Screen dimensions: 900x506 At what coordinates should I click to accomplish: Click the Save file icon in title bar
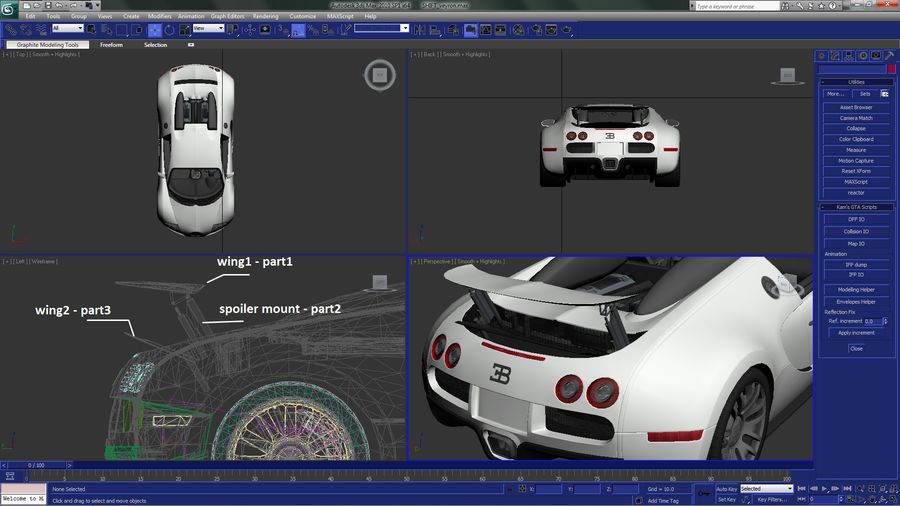coord(48,5)
